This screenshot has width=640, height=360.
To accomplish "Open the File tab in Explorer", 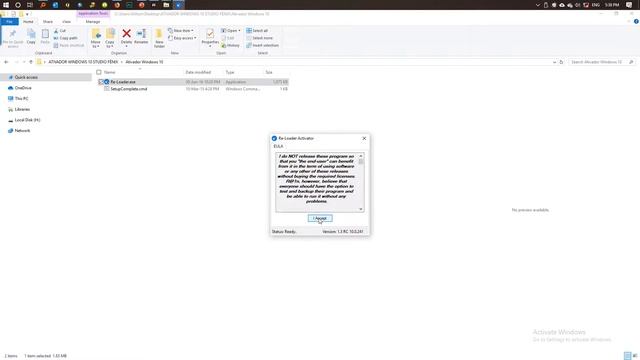I will [9, 22].
